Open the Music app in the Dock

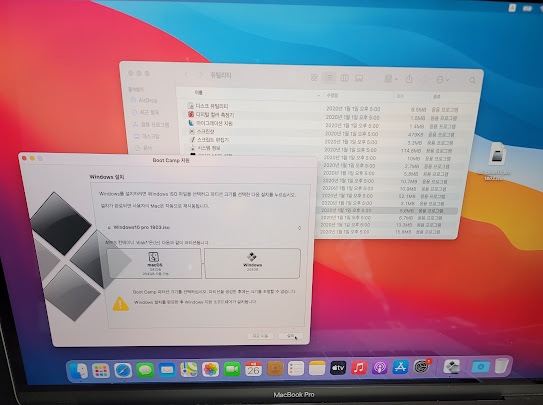point(359,367)
